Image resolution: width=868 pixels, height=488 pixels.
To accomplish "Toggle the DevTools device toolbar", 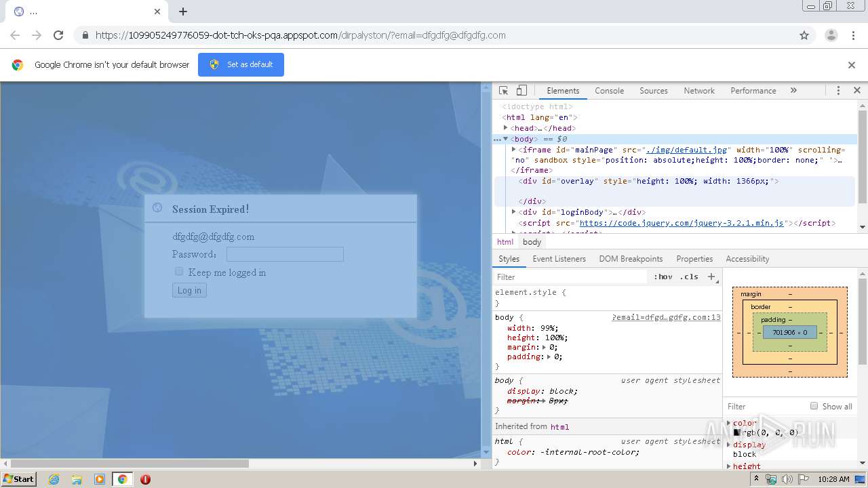I will pyautogui.click(x=521, y=91).
